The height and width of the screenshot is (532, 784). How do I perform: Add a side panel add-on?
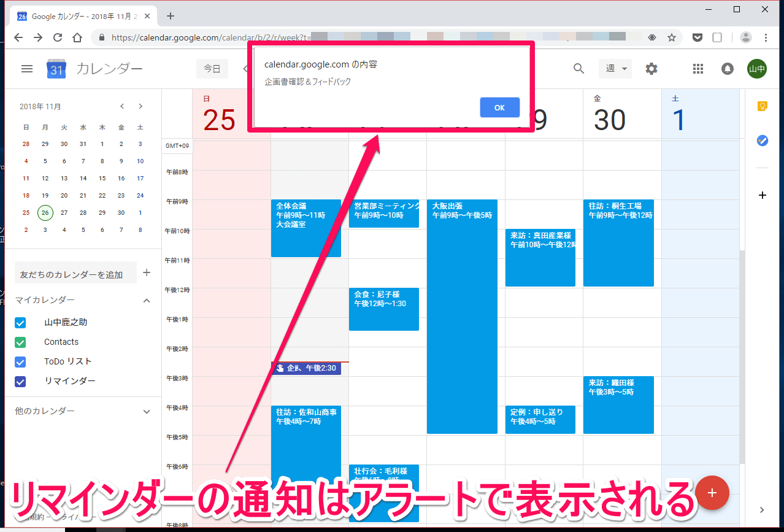(x=763, y=195)
